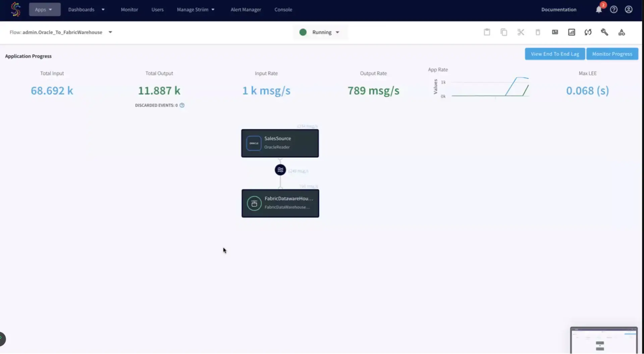
Task: Open the Monitor page
Action: pos(129,9)
